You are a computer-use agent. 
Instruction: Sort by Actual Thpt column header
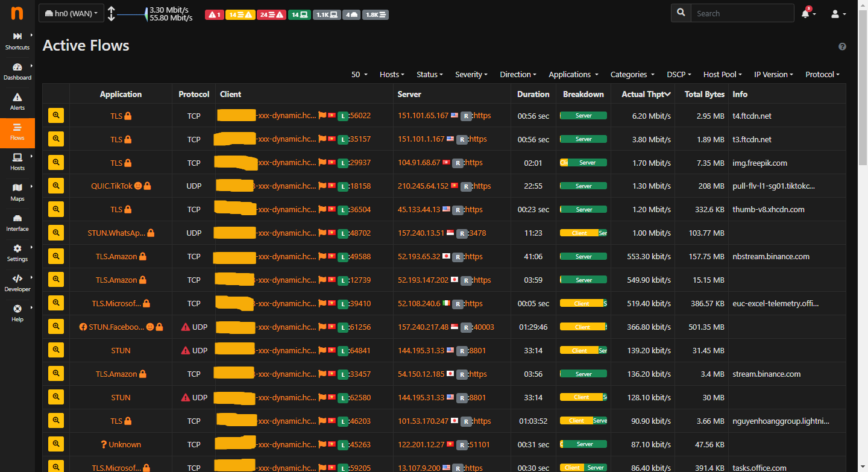[645, 94]
